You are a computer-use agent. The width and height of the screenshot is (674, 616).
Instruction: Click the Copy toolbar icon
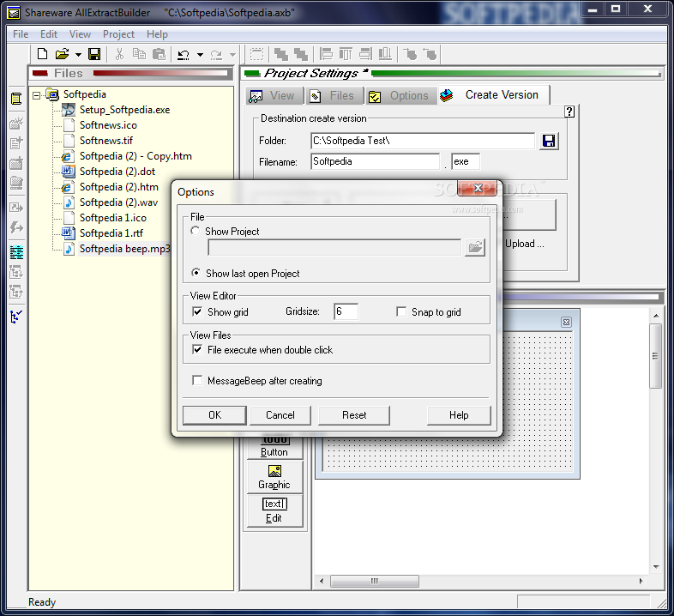click(x=139, y=54)
